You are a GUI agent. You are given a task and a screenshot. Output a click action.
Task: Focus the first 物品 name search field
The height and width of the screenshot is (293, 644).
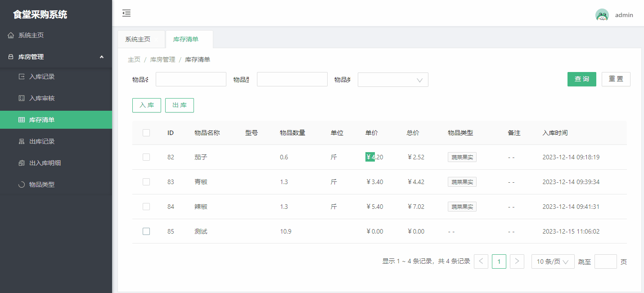191,79
